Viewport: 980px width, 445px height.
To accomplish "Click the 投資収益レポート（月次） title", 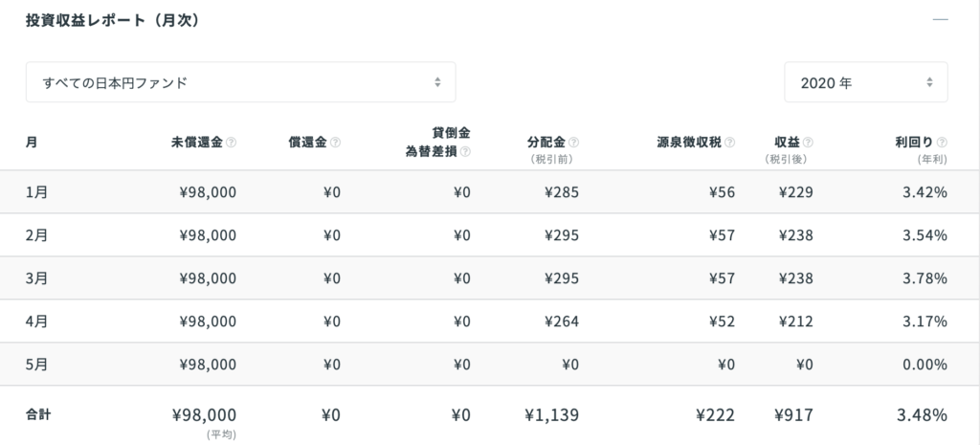I will pyautogui.click(x=113, y=21).
